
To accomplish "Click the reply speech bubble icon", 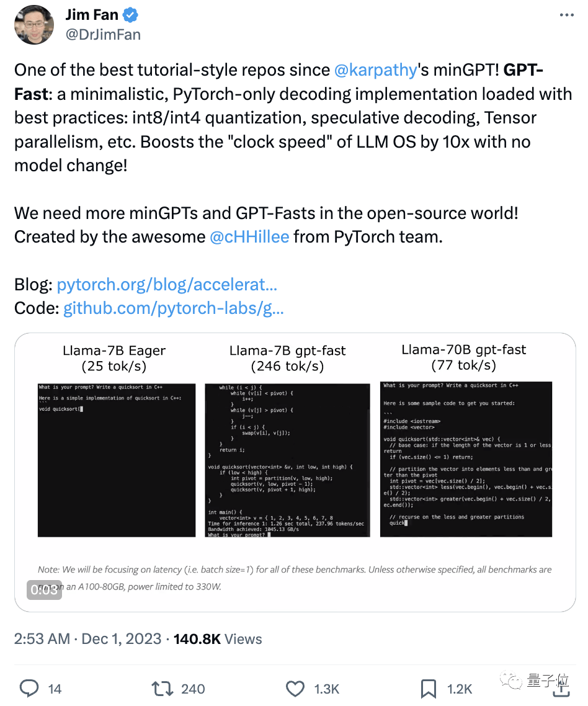I will point(30,688).
